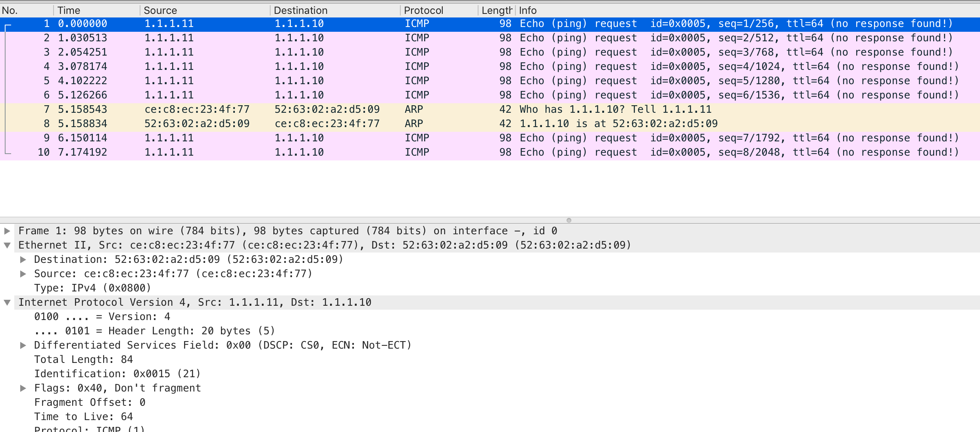Expand the Frame 1 details section
This screenshot has width=980, height=432.
tap(7, 230)
